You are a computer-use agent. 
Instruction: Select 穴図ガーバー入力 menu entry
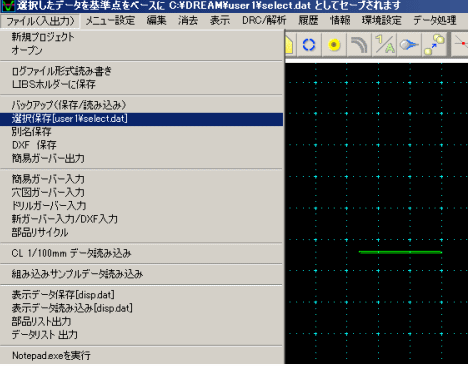click(x=141, y=192)
